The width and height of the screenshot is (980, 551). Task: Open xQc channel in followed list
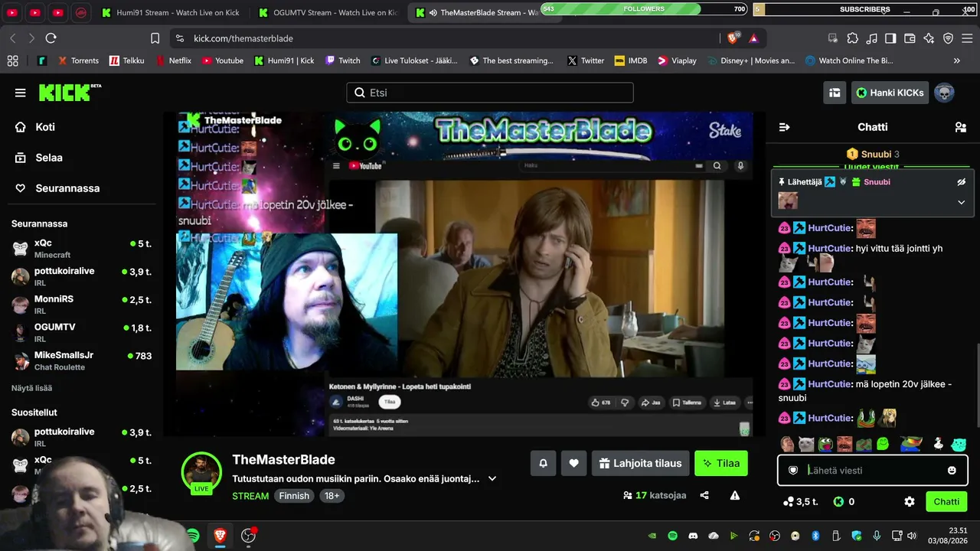tap(82, 249)
